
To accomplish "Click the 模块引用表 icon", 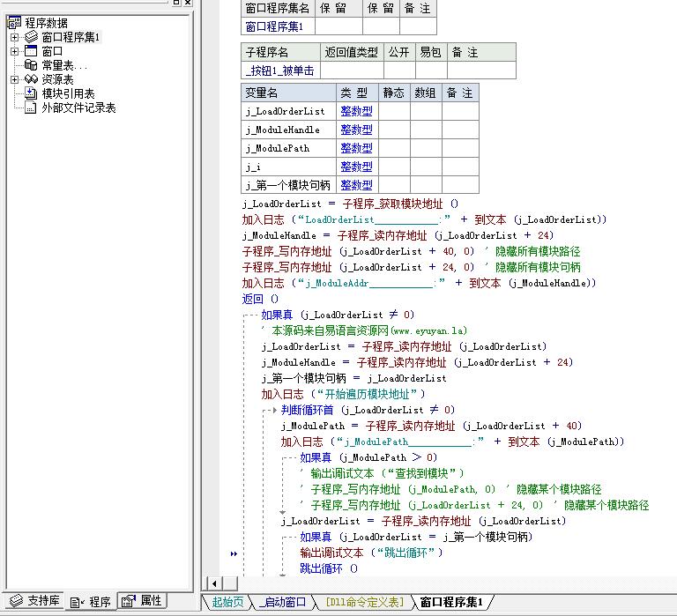I will tap(32, 93).
